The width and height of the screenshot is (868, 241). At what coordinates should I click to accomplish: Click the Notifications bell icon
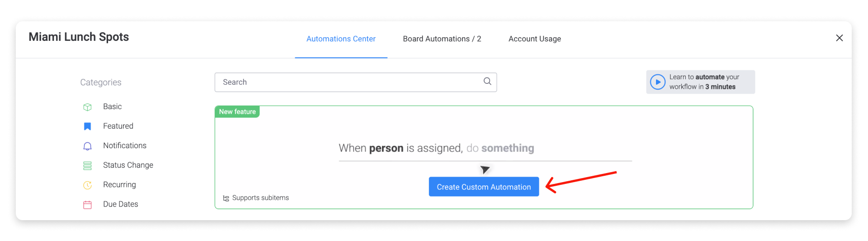(x=87, y=146)
